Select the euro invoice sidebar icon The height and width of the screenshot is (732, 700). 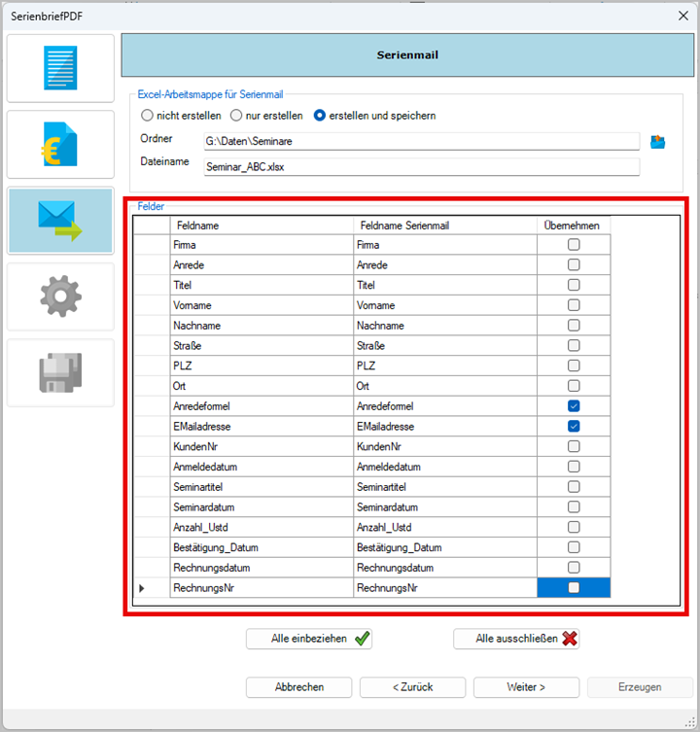(60, 144)
